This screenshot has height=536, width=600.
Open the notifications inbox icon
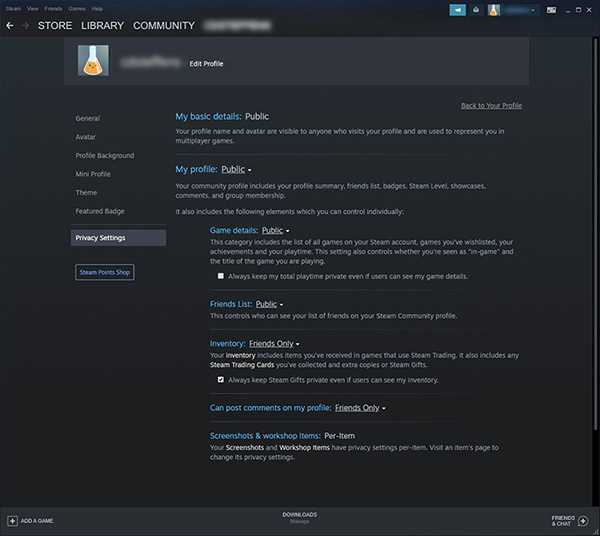pos(476,9)
